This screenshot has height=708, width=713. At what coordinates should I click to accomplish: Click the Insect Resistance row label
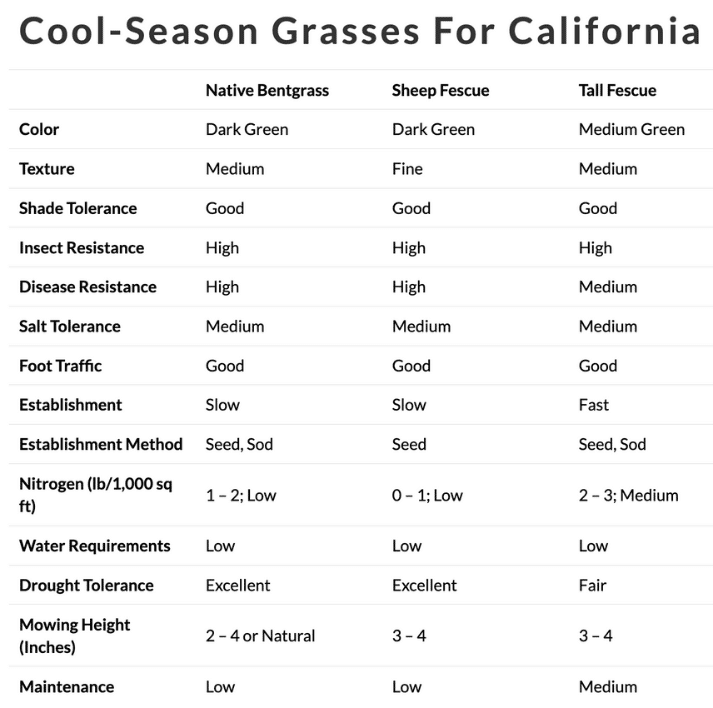[81, 247]
